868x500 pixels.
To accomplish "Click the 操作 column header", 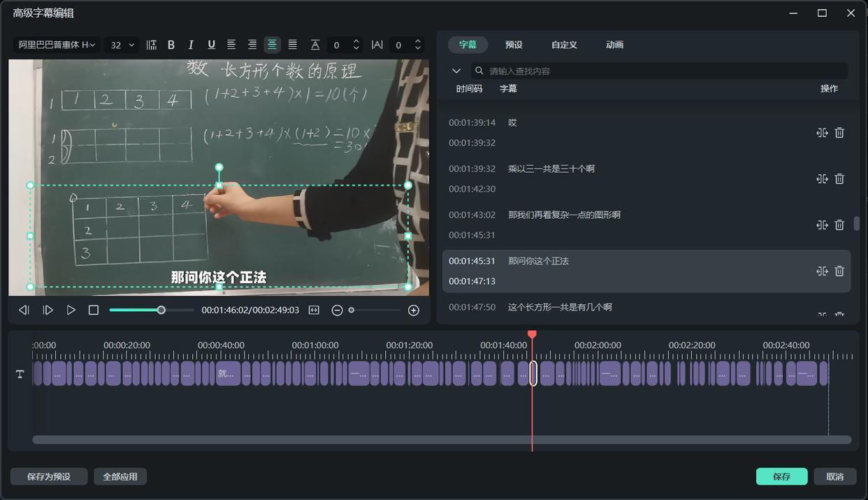I will tap(830, 89).
